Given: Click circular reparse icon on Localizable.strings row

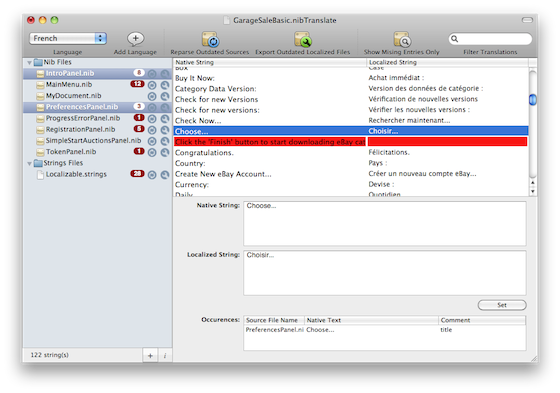Looking at the screenshot, I should tap(152, 175).
